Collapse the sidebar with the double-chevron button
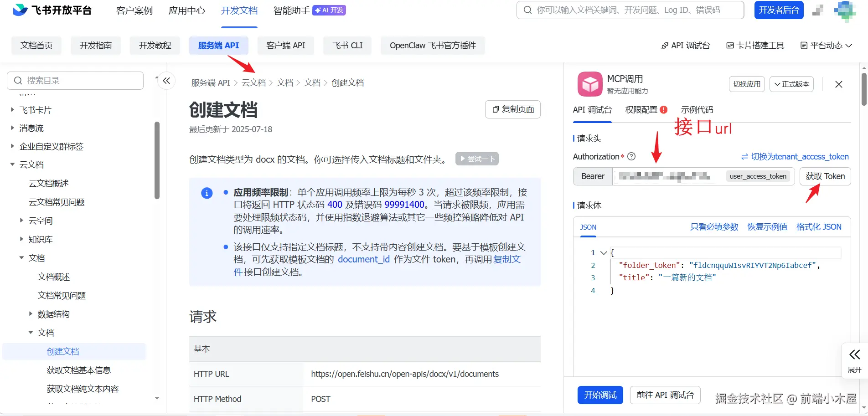The width and height of the screenshot is (868, 416). 166,81
